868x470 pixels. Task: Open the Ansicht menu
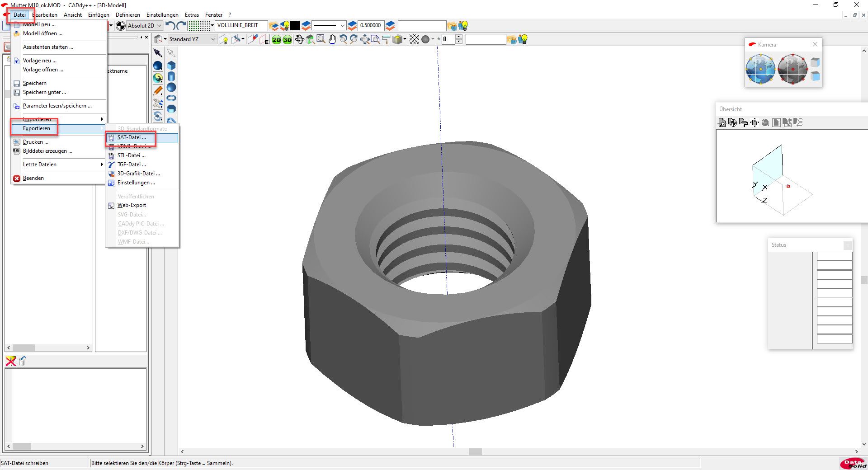(73, 15)
